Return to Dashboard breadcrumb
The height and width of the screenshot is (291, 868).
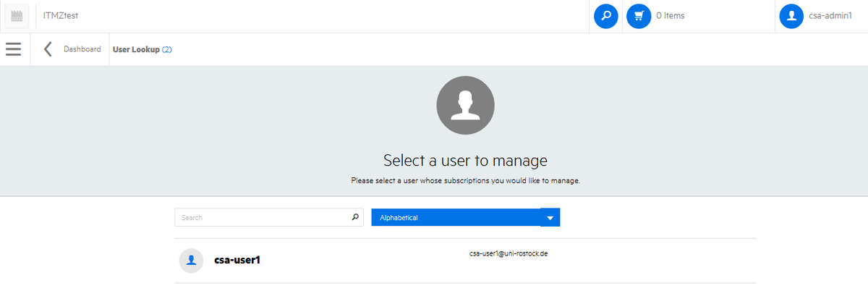pos(82,49)
